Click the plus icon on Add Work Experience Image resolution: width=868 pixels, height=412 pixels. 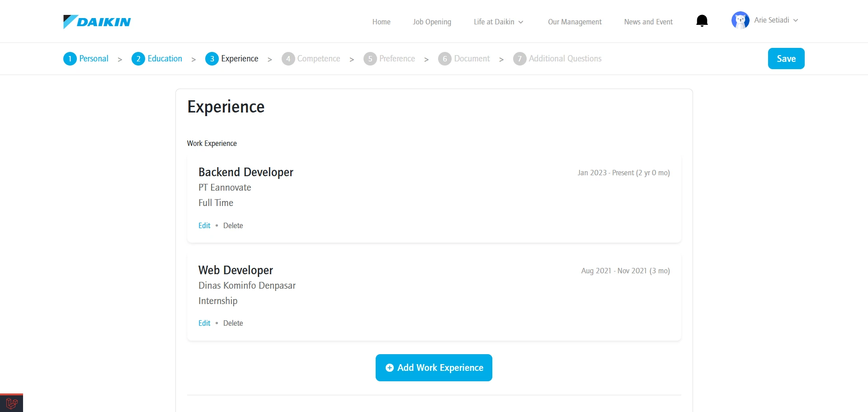tap(390, 368)
